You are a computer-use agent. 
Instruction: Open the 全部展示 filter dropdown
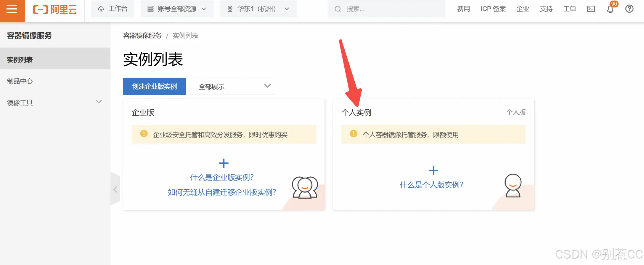(x=232, y=86)
